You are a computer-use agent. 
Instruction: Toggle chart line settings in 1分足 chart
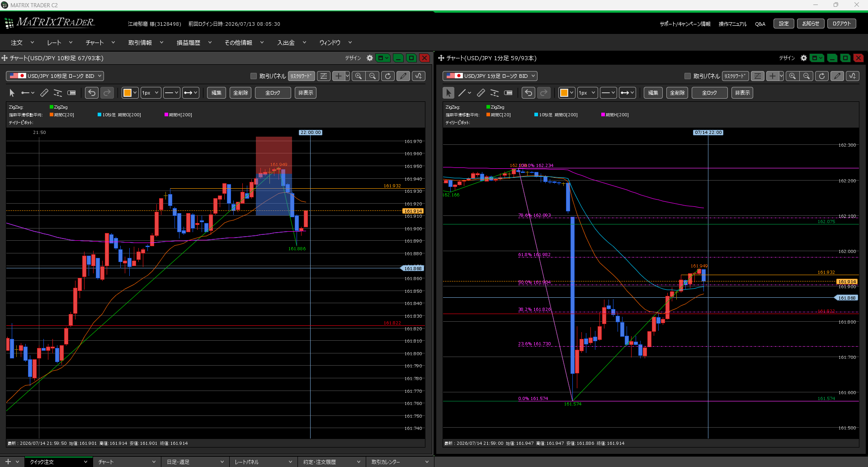(758, 76)
